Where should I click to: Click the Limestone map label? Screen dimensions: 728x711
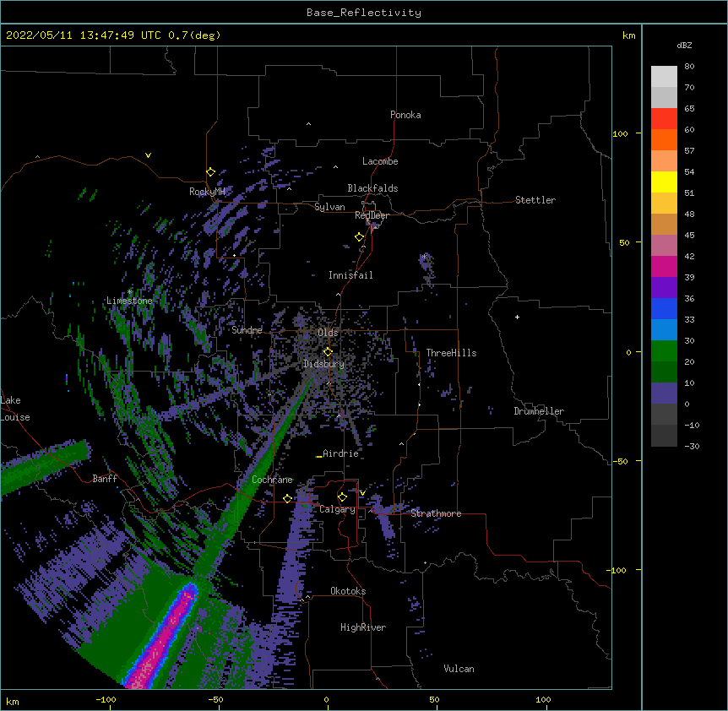[x=129, y=301]
